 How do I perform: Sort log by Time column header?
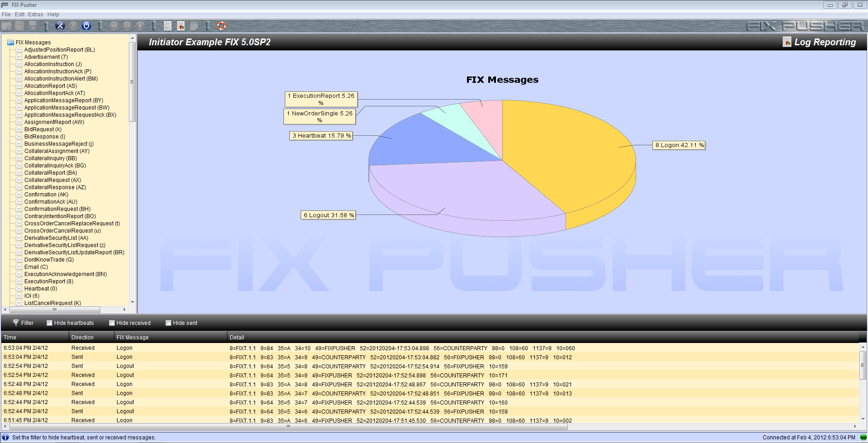(x=35, y=337)
